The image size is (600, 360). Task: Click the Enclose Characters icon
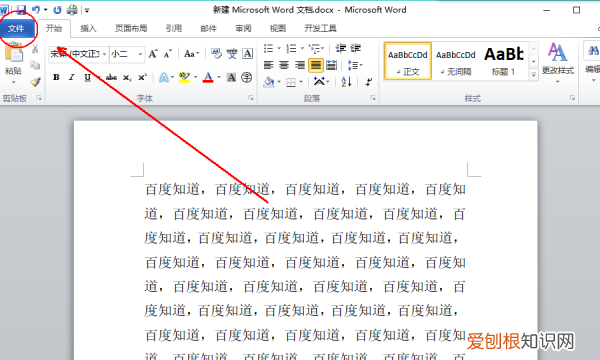[x=247, y=78]
